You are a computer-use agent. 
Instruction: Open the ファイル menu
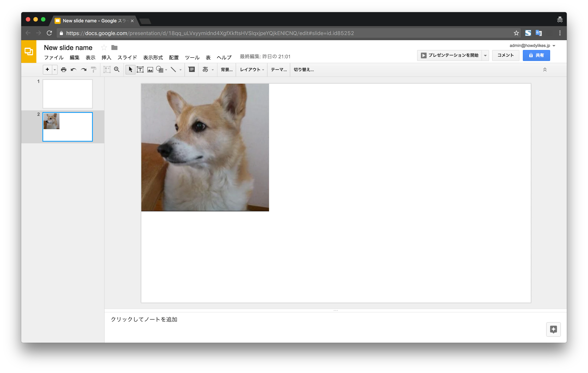[54, 57]
